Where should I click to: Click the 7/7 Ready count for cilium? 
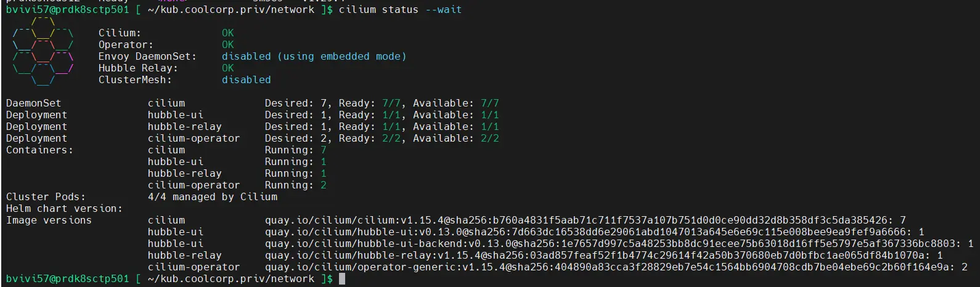click(x=391, y=103)
